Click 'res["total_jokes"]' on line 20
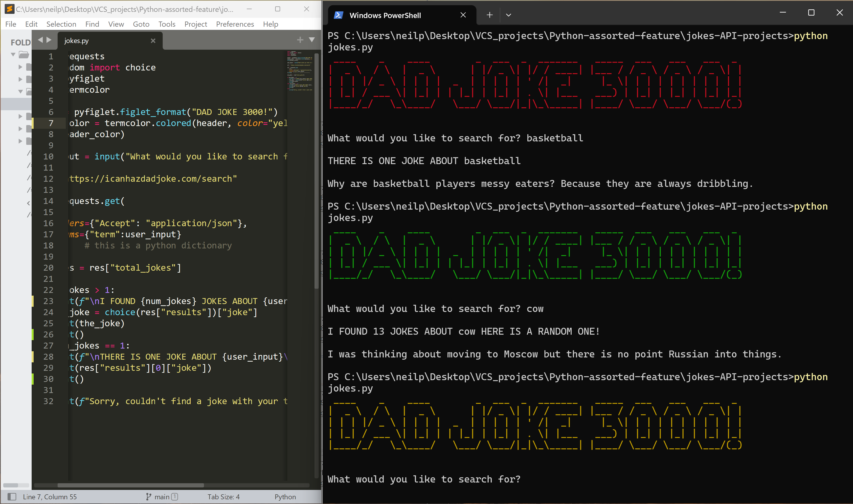This screenshot has width=853, height=504. tap(135, 268)
